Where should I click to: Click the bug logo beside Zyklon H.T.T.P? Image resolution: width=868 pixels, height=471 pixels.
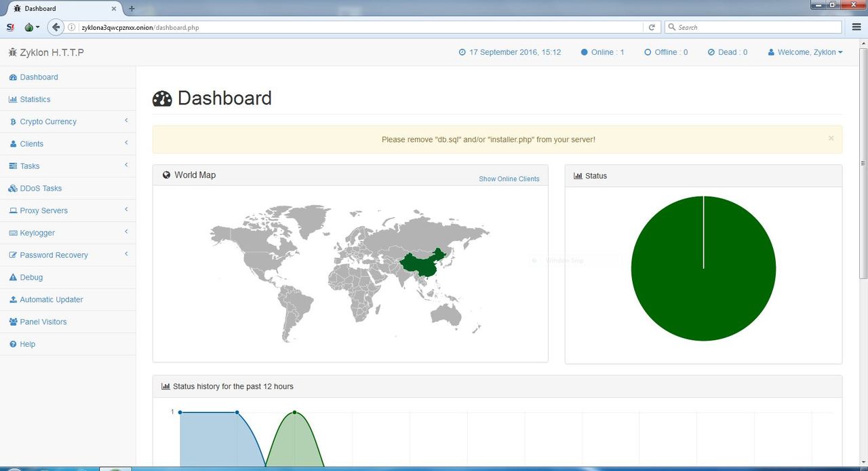(12, 53)
